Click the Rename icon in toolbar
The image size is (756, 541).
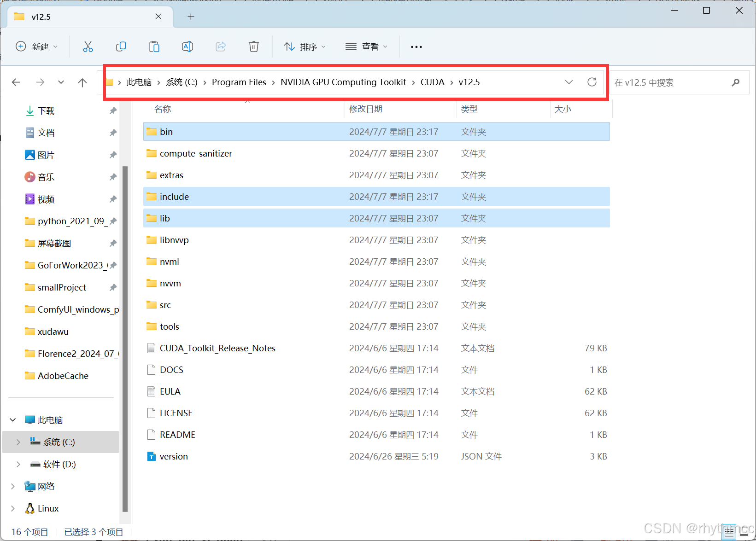(x=188, y=47)
